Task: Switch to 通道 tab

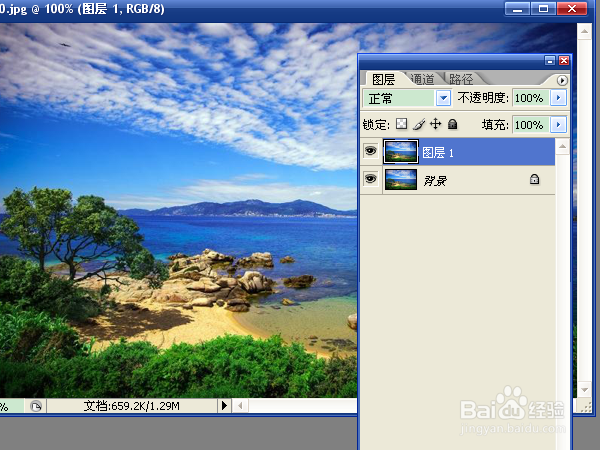Action: 422,79
